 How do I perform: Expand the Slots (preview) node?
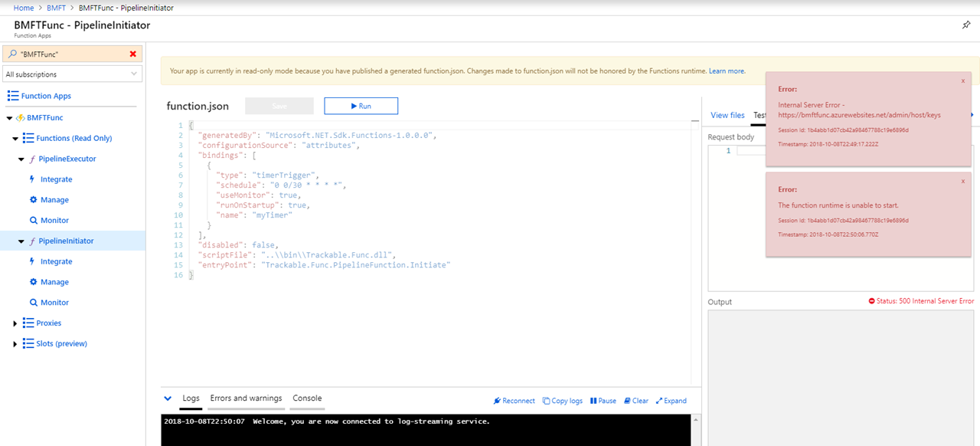pos(15,343)
